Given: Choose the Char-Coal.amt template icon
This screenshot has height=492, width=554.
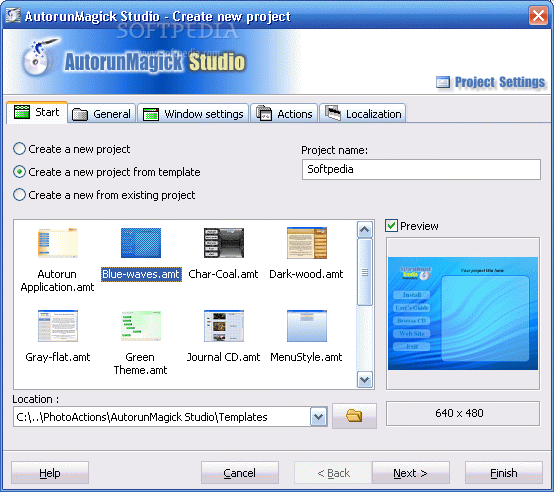Looking at the screenshot, I should (224, 243).
